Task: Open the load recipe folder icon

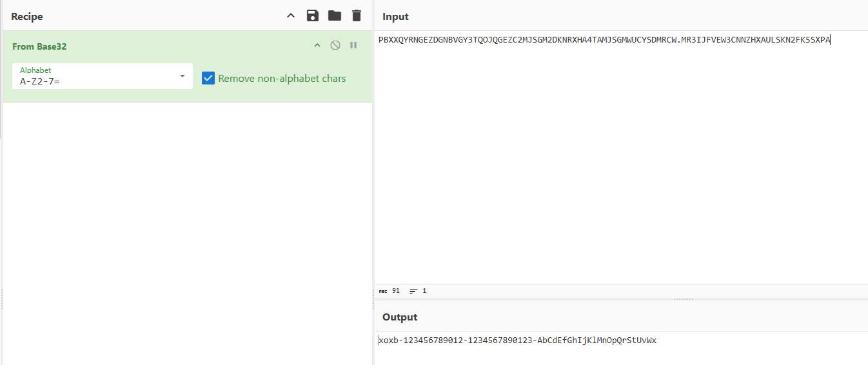Action: [x=334, y=16]
